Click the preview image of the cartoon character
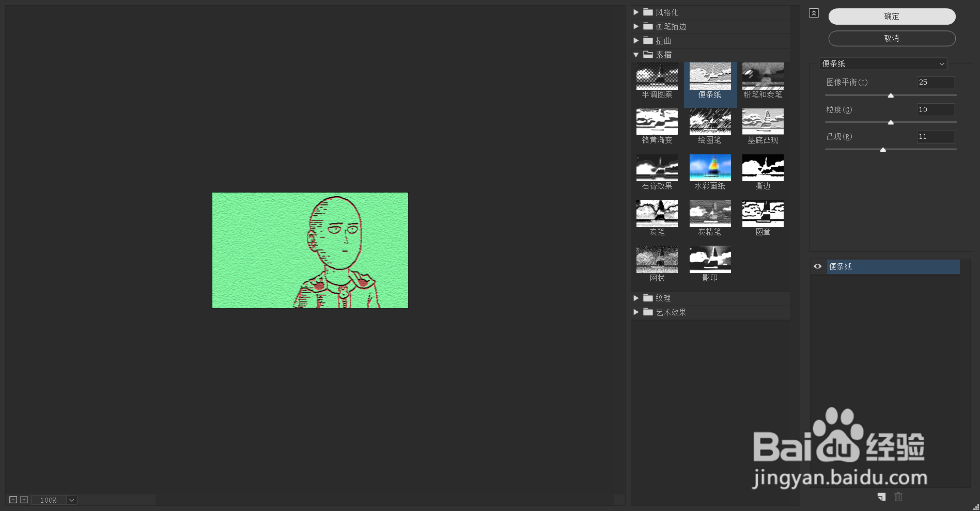Viewport: 980px width, 511px height. 310,250
